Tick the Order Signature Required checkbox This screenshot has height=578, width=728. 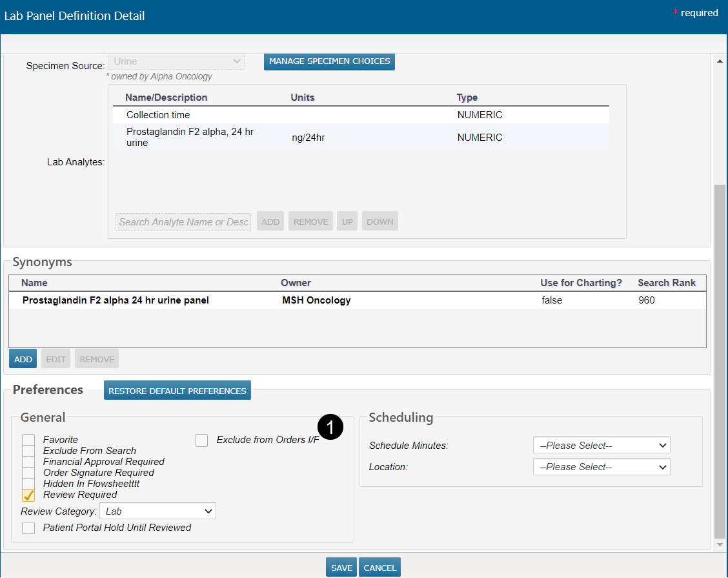pos(28,473)
